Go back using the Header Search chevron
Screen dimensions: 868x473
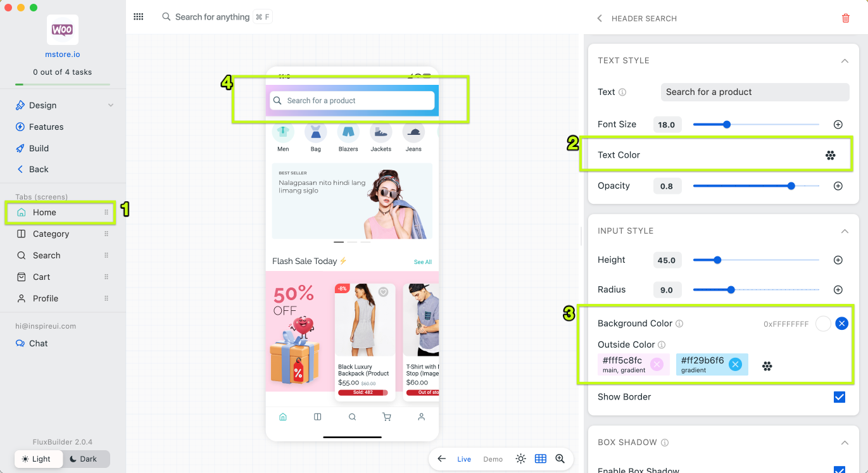(600, 18)
